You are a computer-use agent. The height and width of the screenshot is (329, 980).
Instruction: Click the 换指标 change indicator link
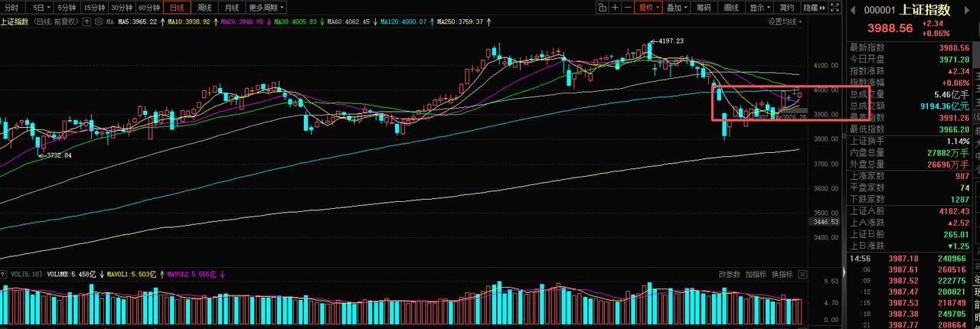[x=782, y=274]
